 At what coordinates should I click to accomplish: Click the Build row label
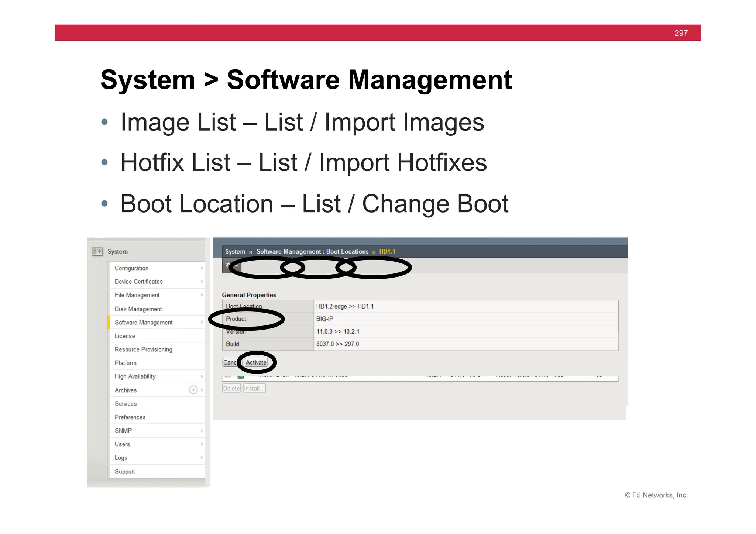pyautogui.click(x=233, y=344)
